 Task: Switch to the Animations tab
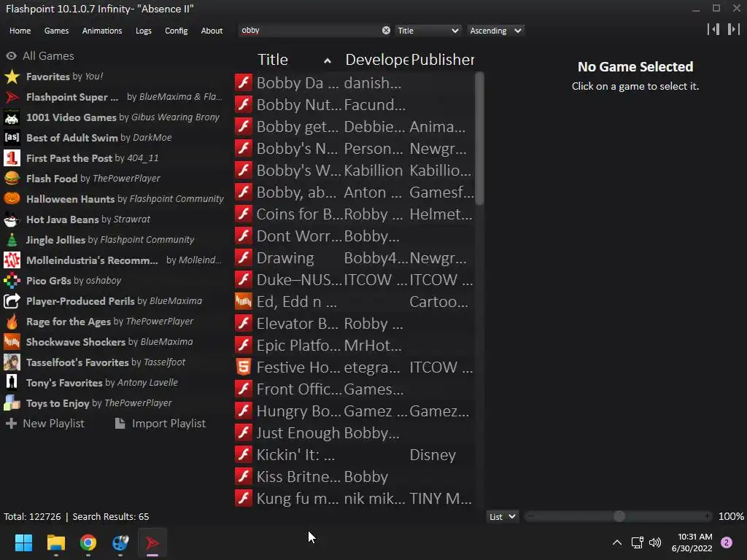[102, 31]
